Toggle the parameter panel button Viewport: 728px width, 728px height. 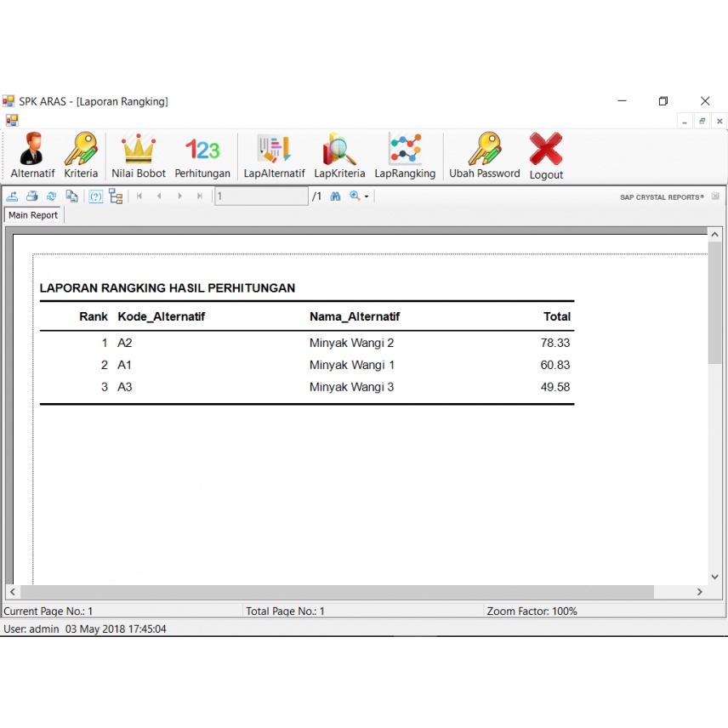point(95,196)
